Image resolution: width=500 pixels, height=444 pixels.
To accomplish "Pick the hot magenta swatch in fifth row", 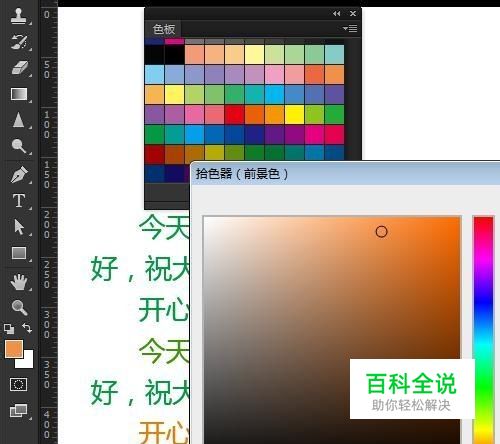I will pyautogui.click(x=314, y=134).
